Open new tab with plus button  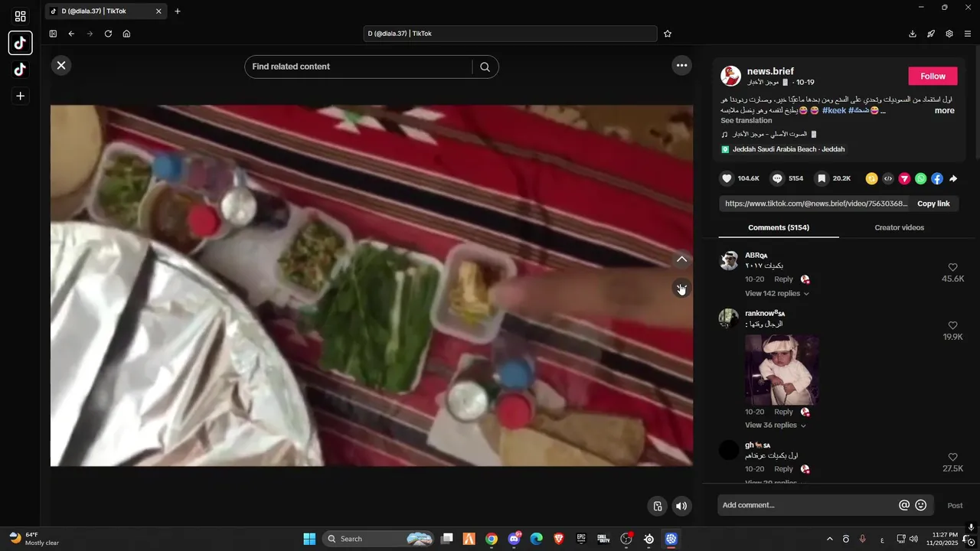point(178,11)
